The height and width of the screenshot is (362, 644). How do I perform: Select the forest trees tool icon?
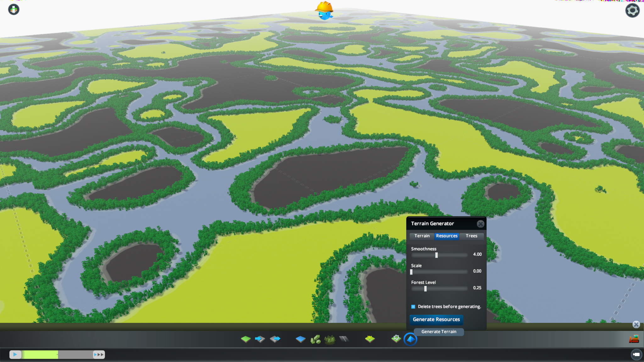coord(330,339)
